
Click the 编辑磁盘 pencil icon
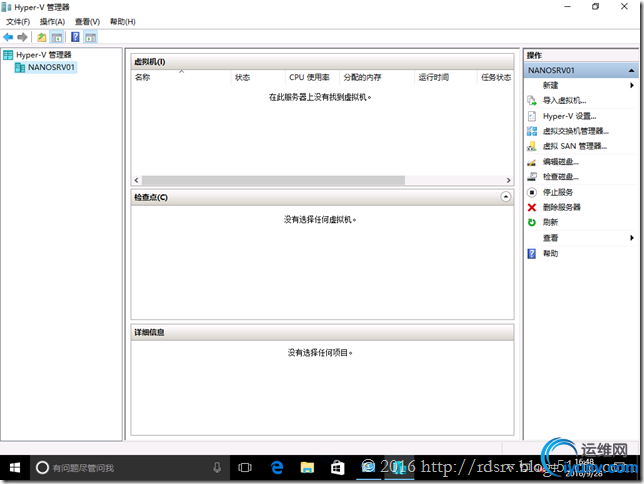point(532,162)
